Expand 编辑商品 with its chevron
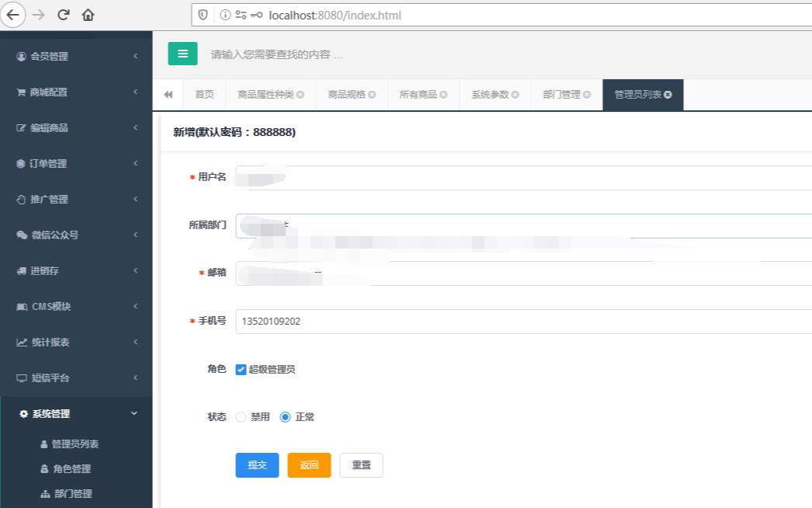Image resolution: width=812 pixels, height=508 pixels. coord(136,127)
